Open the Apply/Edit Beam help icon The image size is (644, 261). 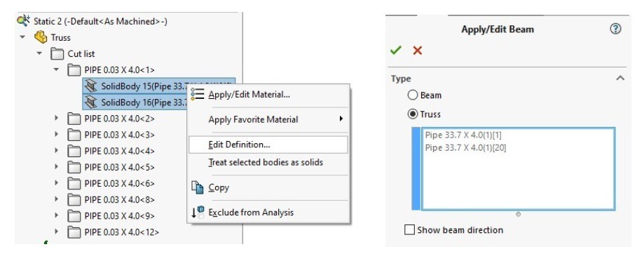[615, 29]
